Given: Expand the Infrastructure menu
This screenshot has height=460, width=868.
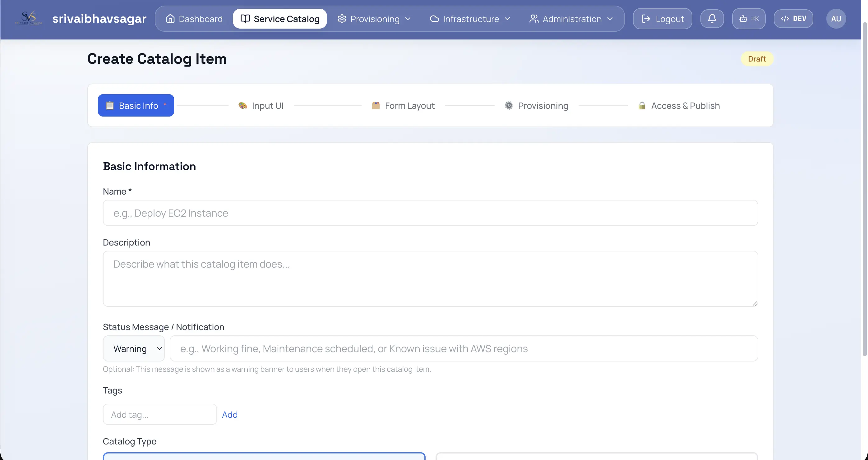Looking at the screenshot, I should [470, 19].
